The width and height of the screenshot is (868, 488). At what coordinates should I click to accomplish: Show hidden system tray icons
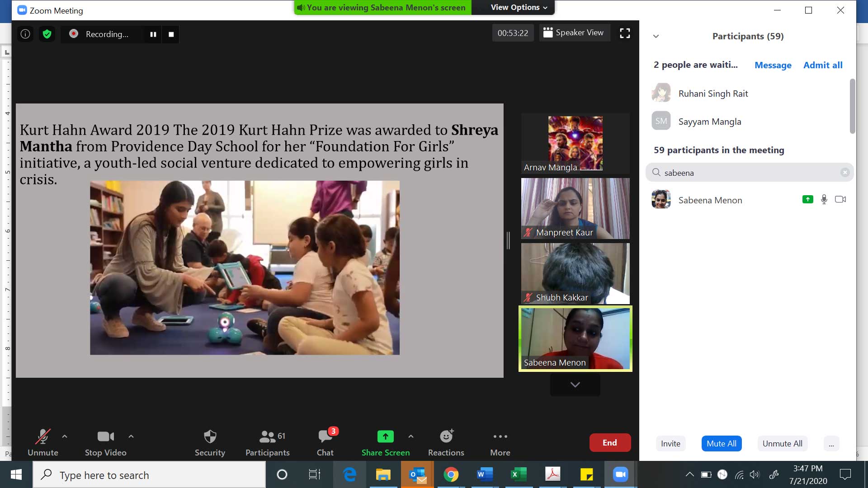click(x=689, y=474)
